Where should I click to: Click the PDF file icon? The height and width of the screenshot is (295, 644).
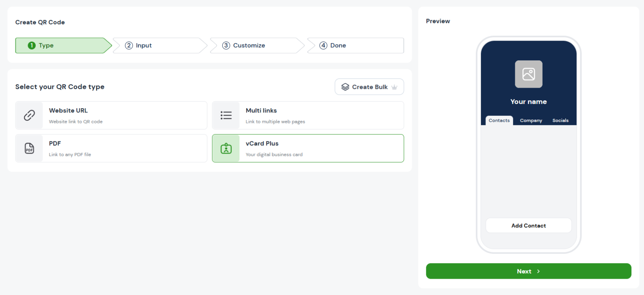(x=29, y=148)
